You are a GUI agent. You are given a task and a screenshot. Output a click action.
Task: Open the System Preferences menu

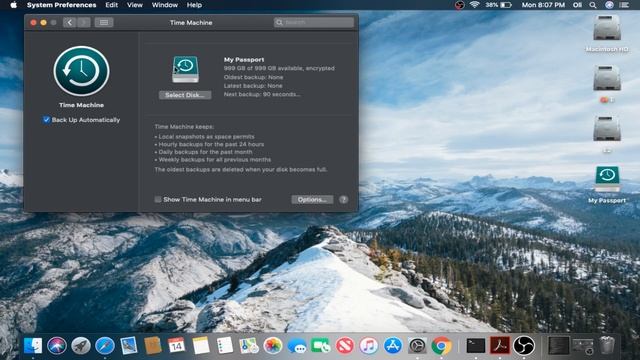pos(62,5)
